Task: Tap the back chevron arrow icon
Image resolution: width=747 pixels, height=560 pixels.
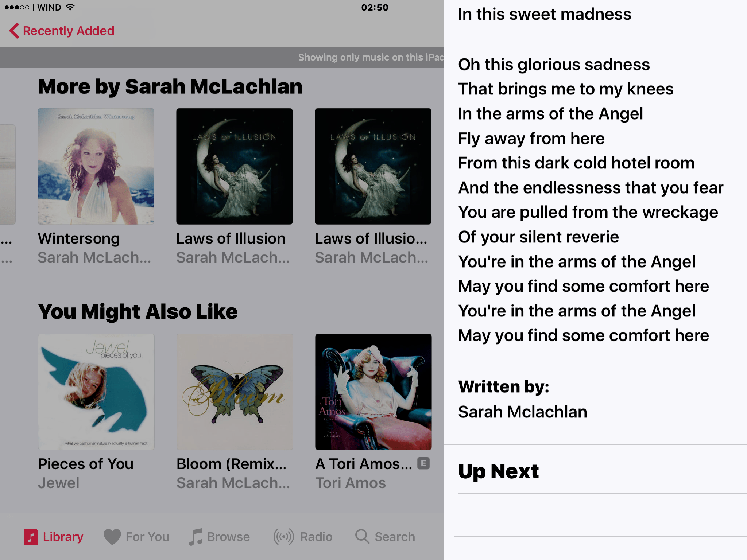Action: pos(14,31)
